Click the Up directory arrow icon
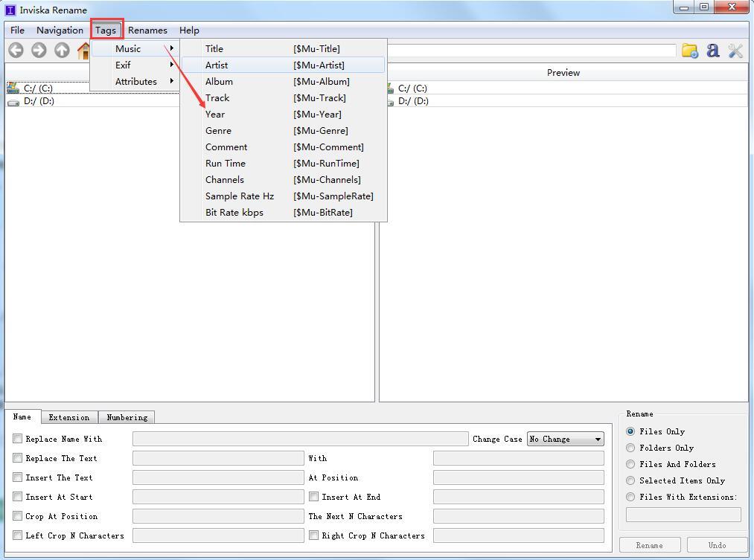Screen dimensions: 754x560 pyautogui.click(x=62, y=51)
